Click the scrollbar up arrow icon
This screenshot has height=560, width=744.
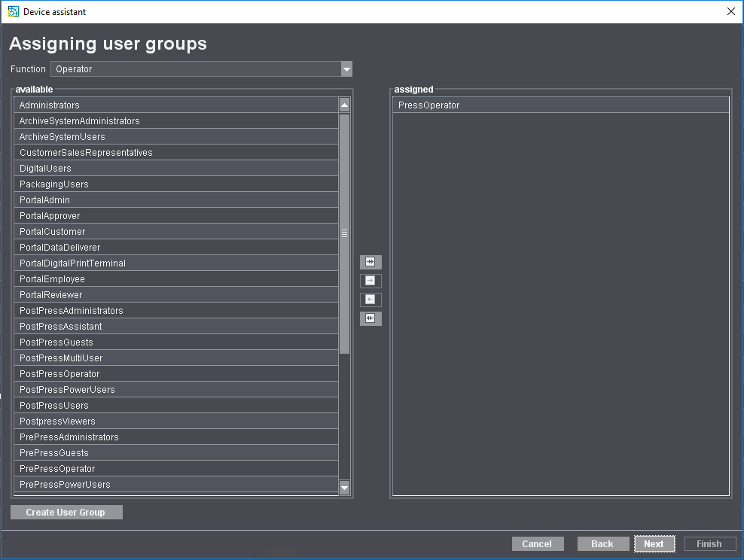[344, 104]
